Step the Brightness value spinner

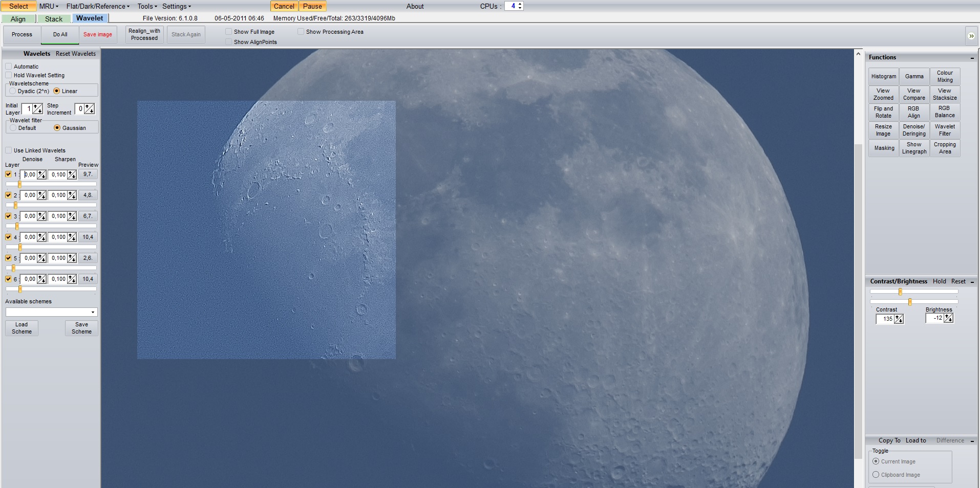coord(949,318)
